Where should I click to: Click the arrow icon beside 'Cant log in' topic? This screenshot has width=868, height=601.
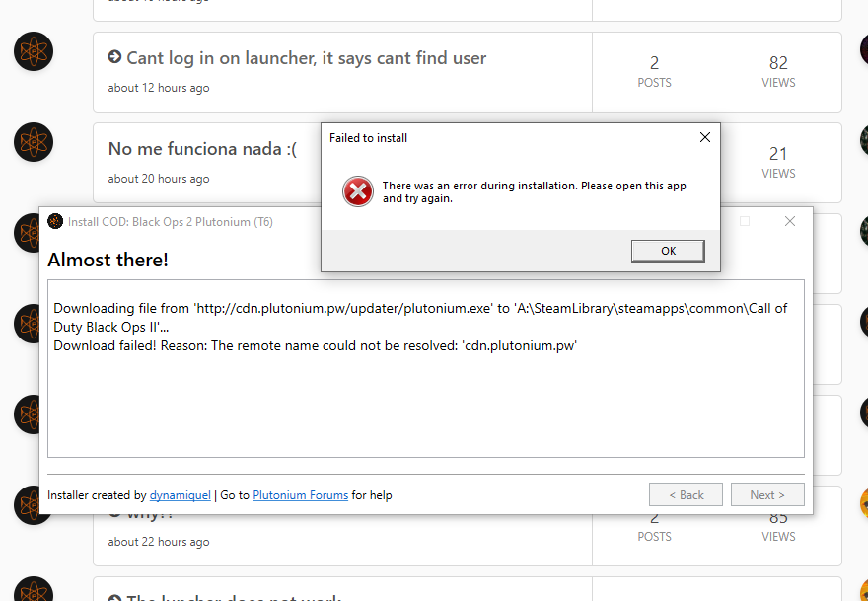click(114, 56)
